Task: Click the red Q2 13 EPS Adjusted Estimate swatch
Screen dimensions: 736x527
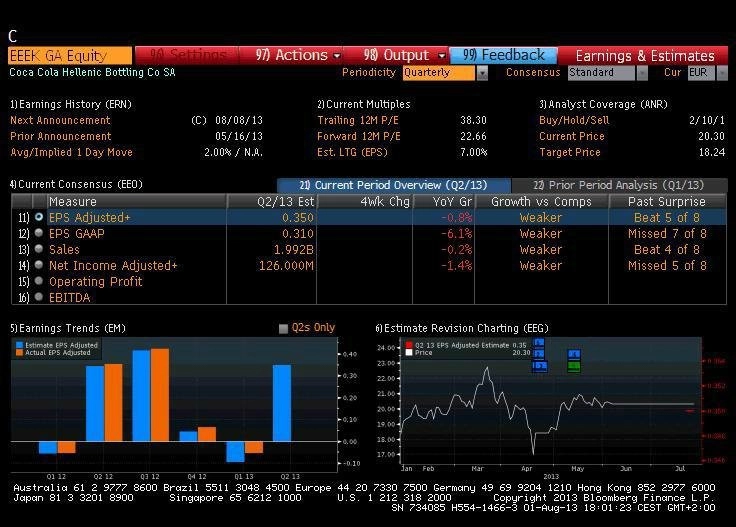Action: tap(409, 345)
